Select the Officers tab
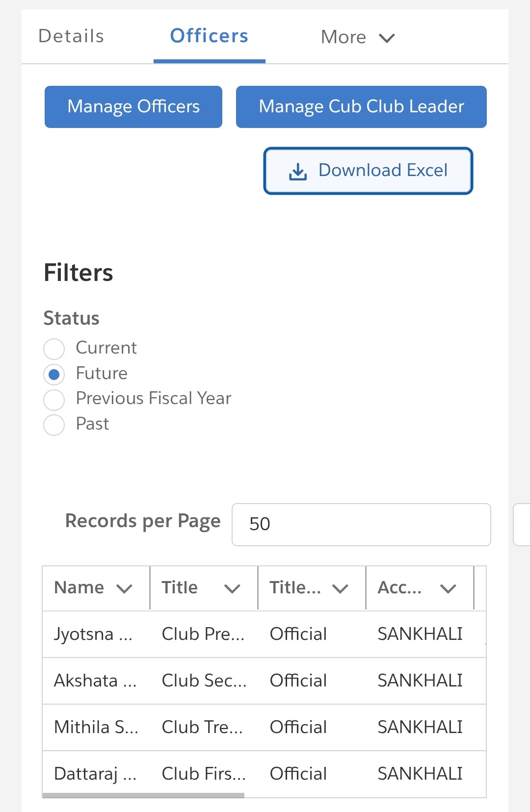Screen dimensions: 530x812 (x=209, y=36)
